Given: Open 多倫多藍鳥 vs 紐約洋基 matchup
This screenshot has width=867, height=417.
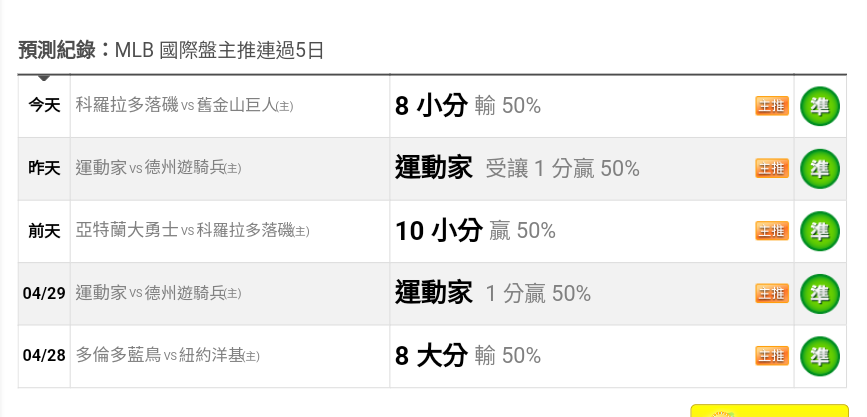Looking at the screenshot, I should (167, 356).
